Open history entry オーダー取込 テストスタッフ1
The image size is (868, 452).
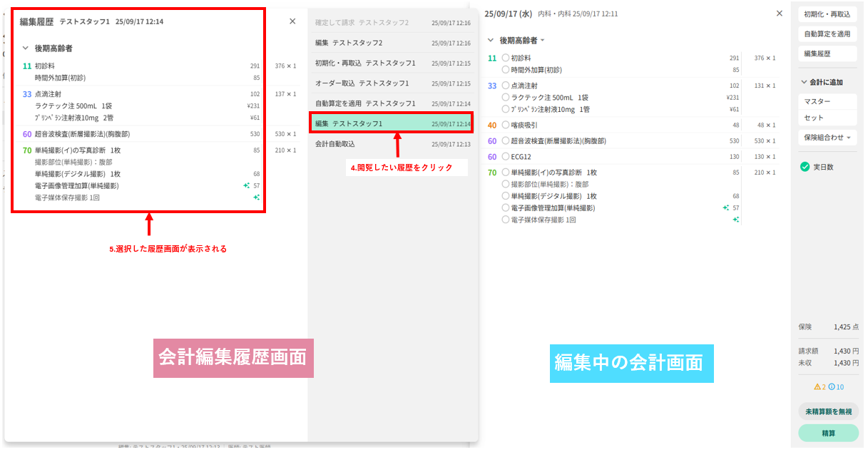tap(392, 83)
